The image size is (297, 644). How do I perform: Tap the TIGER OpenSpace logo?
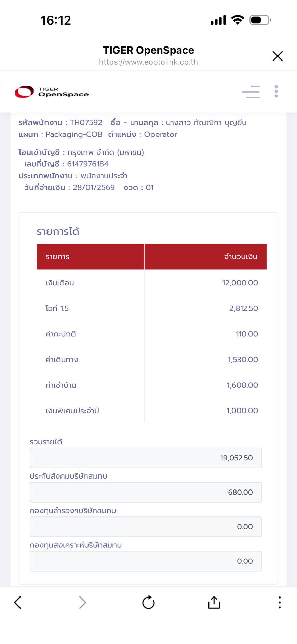[52, 92]
